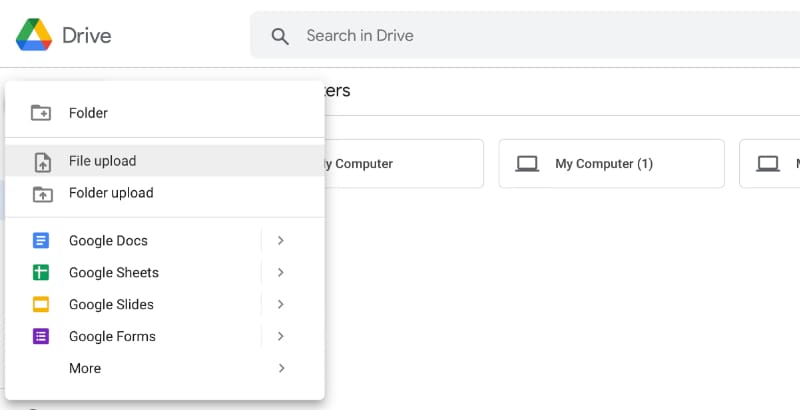Focus the Search in Drive field
The height and width of the screenshot is (410, 800).
[524, 35]
